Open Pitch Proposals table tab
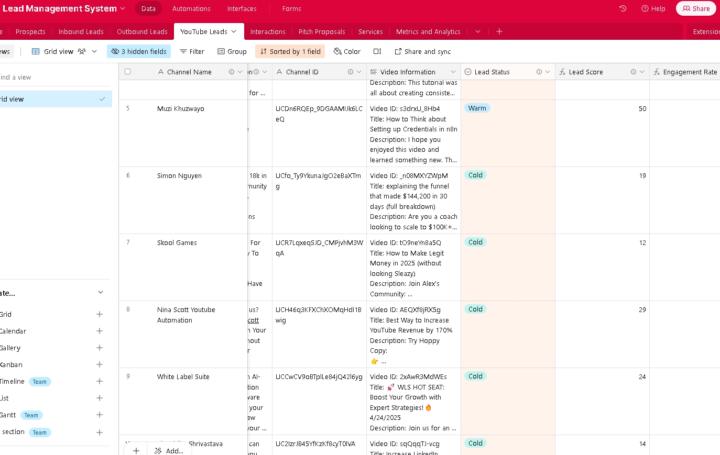The height and width of the screenshot is (455, 720). pyautogui.click(x=321, y=32)
